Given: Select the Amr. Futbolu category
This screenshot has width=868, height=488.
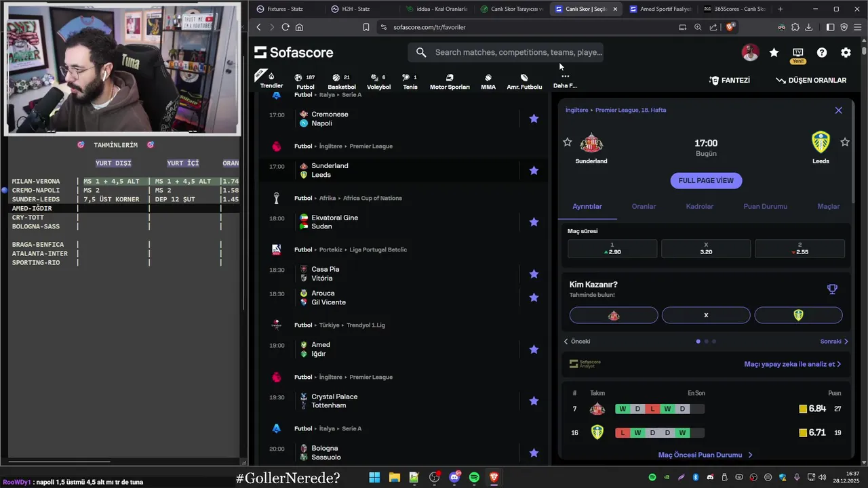Looking at the screenshot, I should pyautogui.click(x=524, y=81).
